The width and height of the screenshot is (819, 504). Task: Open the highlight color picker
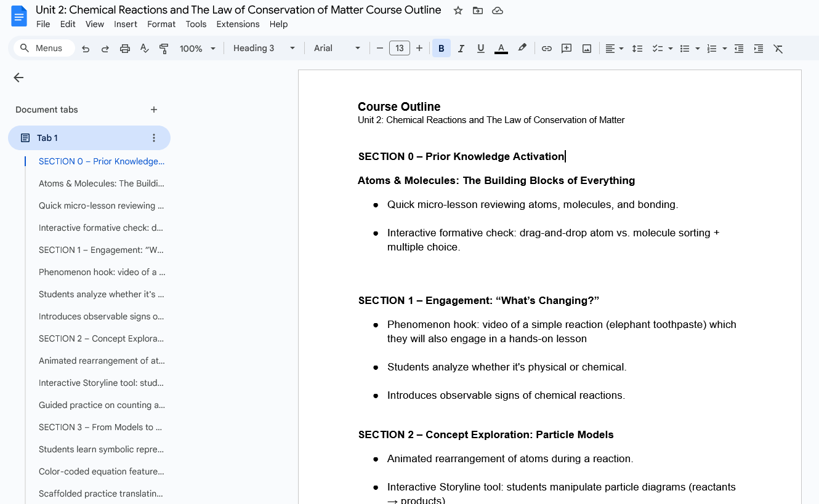pos(522,49)
